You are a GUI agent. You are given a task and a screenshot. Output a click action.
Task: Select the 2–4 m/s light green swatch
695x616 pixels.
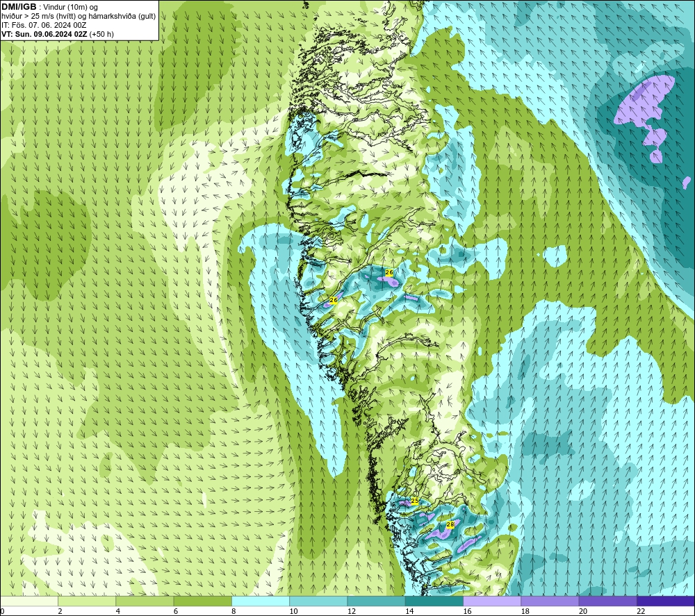[87, 601]
